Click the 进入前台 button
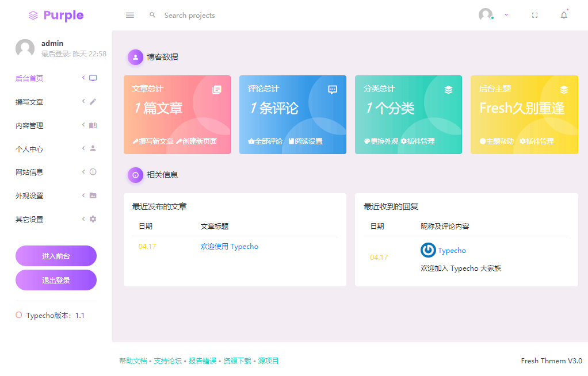This screenshot has width=588, height=376. [x=56, y=256]
